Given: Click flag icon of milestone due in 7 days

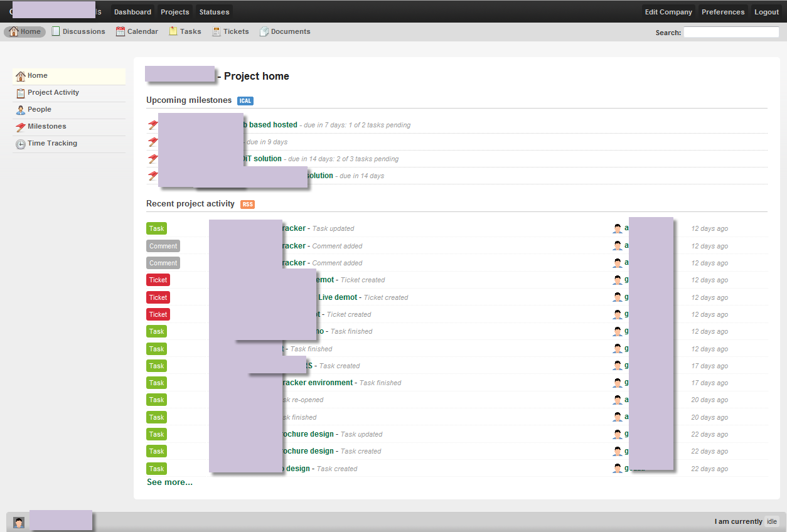Looking at the screenshot, I should (x=153, y=125).
